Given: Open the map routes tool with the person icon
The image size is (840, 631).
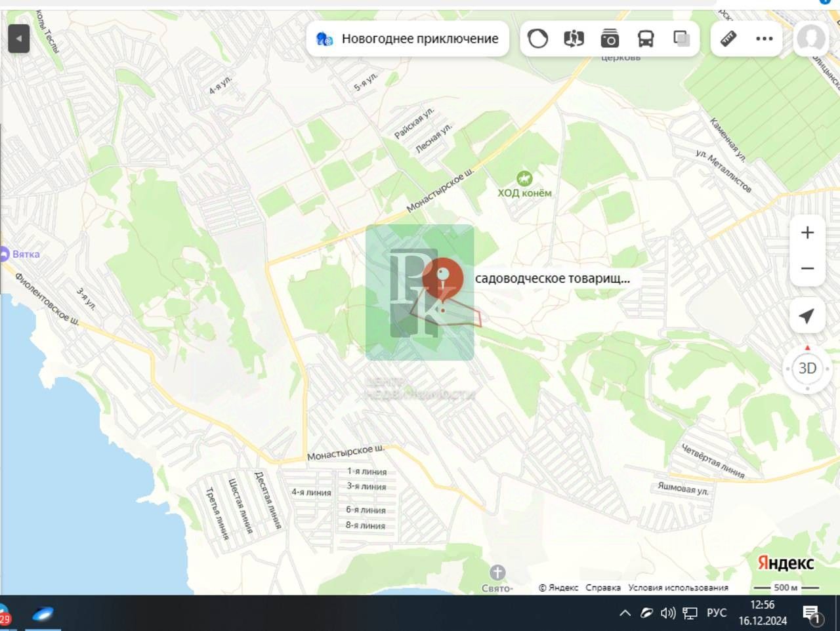Looking at the screenshot, I should [574, 39].
